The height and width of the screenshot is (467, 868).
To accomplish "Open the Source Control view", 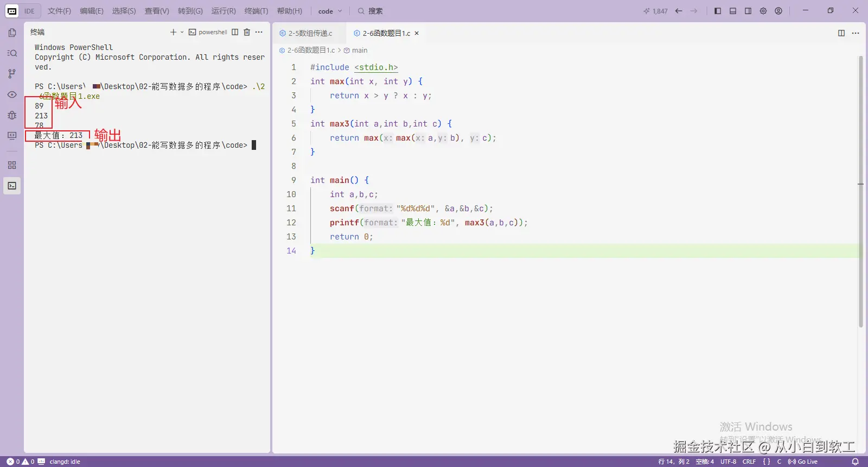I will tap(12, 74).
